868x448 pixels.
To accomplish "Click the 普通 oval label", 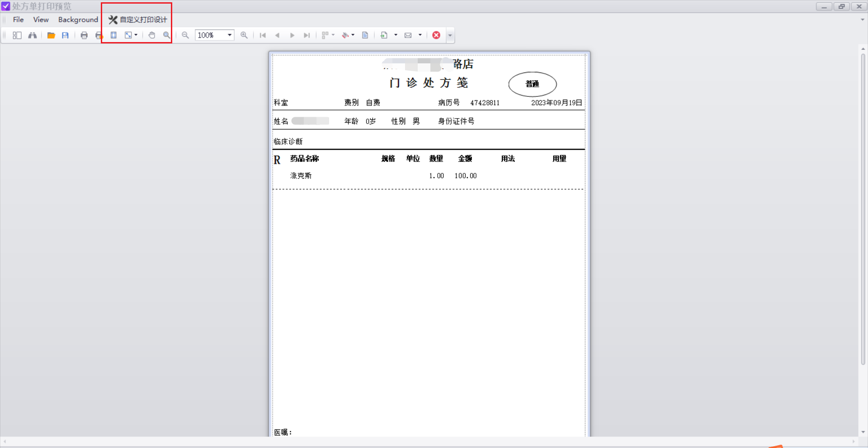I will 533,84.
